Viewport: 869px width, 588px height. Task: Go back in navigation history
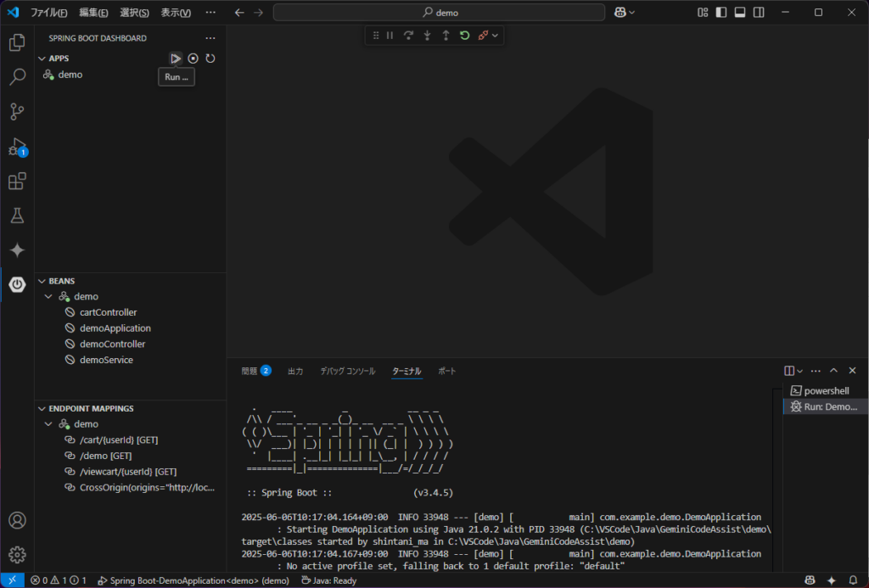239,12
